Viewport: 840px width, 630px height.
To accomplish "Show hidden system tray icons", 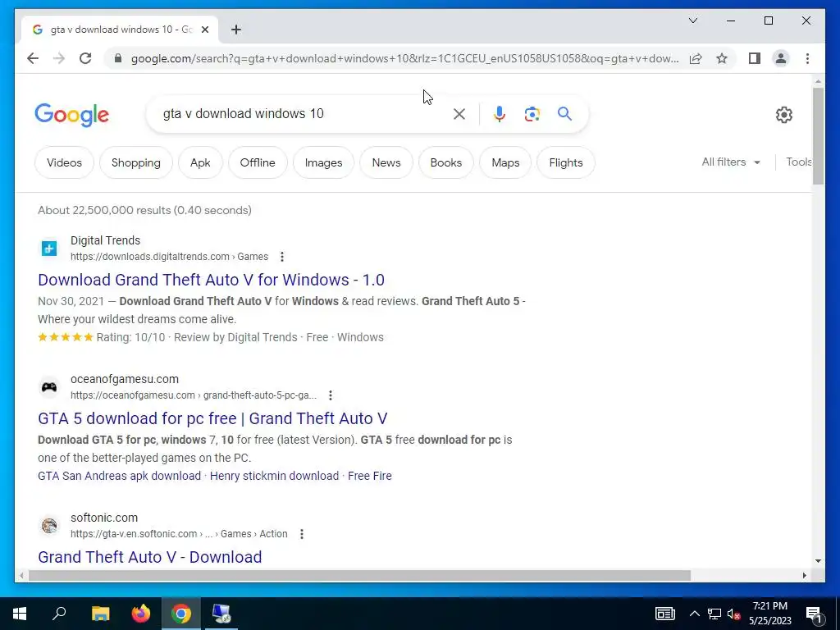I will click(x=694, y=614).
